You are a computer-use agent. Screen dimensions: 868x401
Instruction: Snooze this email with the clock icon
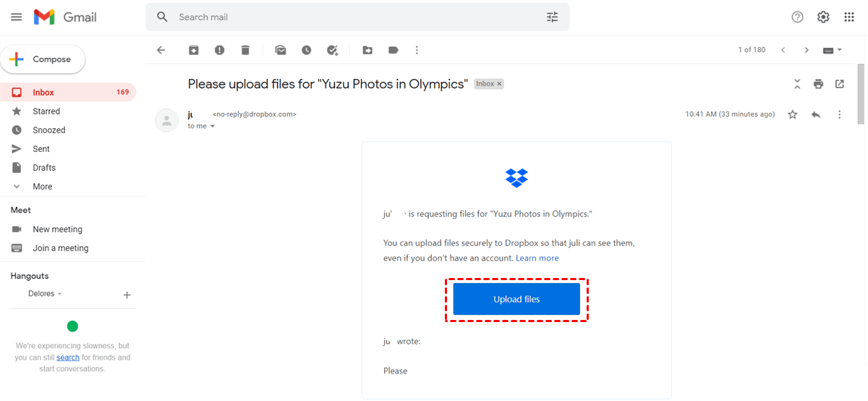pos(307,50)
